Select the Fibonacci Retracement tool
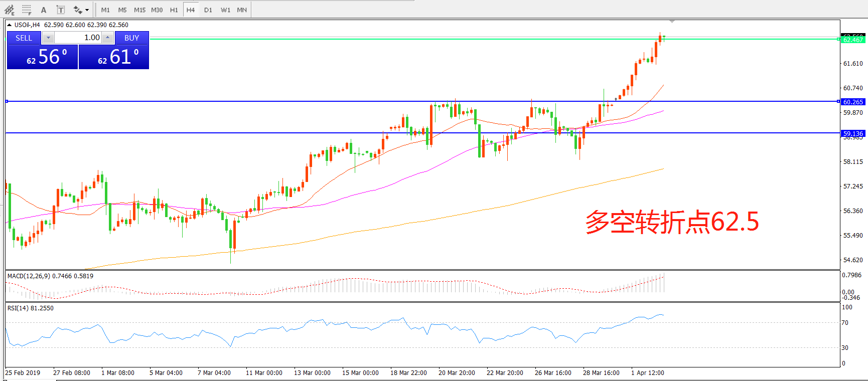This screenshot has width=868, height=381. click(27, 10)
